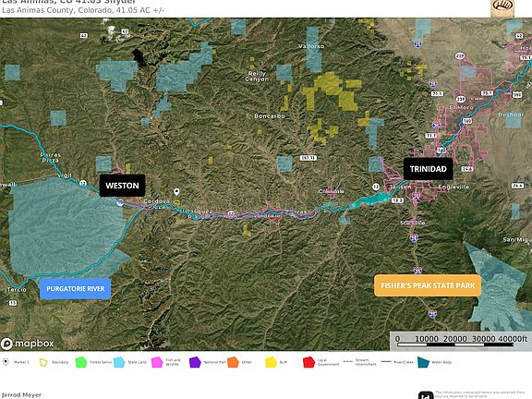Click the National Park purple legend icon
This screenshot has width=532, height=399.
[x=195, y=362]
